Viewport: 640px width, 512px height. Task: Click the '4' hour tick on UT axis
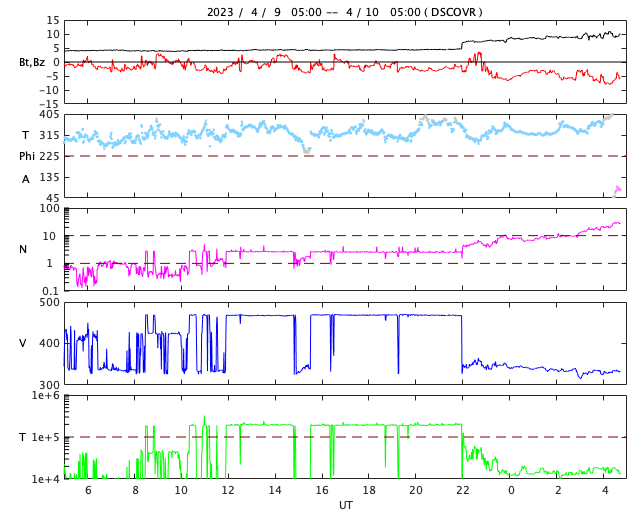pyautogui.click(x=605, y=490)
